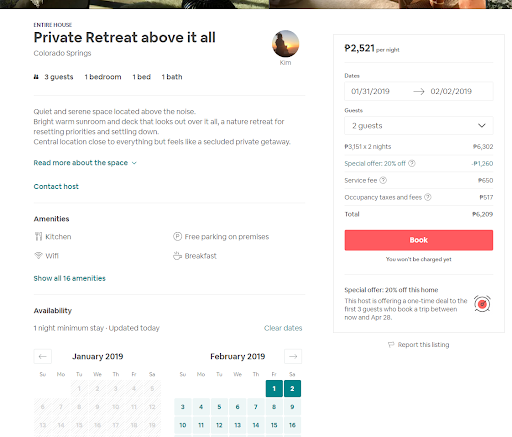
Task: Go to previous month with left arrow
Action: (x=43, y=356)
